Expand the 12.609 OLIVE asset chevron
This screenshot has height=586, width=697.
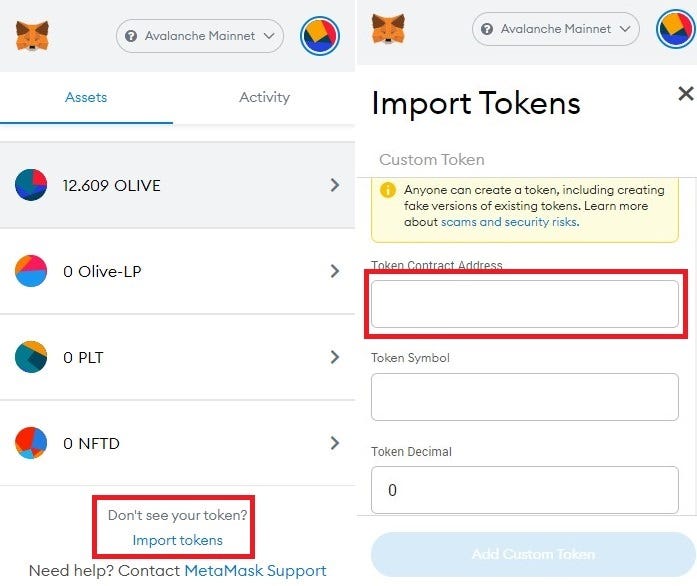click(x=334, y=185)
